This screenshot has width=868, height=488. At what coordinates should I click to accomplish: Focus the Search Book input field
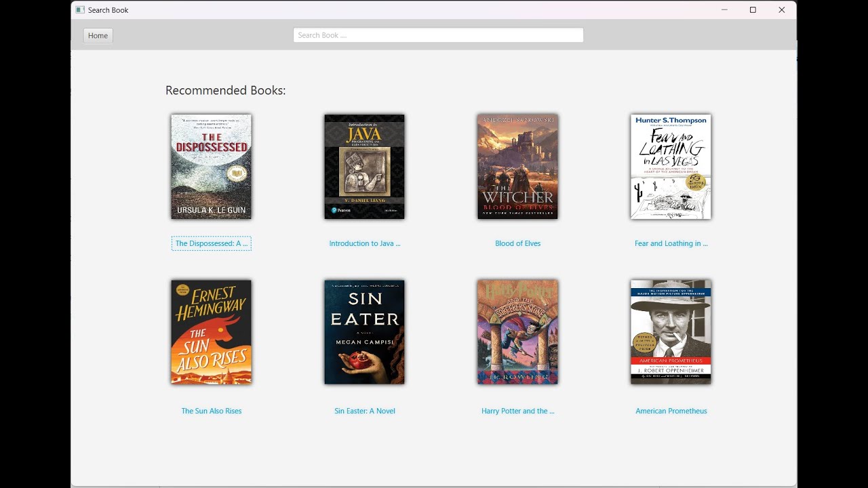tap(438, 35)
